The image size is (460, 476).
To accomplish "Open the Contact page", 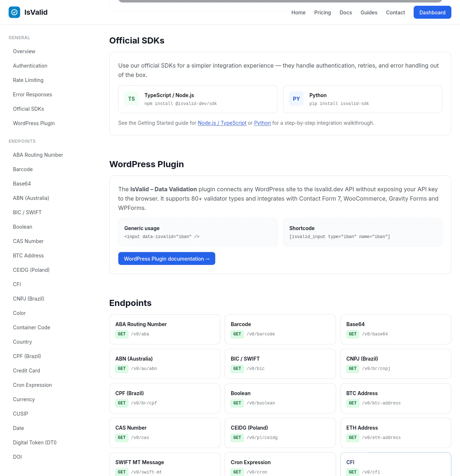I will pos(395,13).
